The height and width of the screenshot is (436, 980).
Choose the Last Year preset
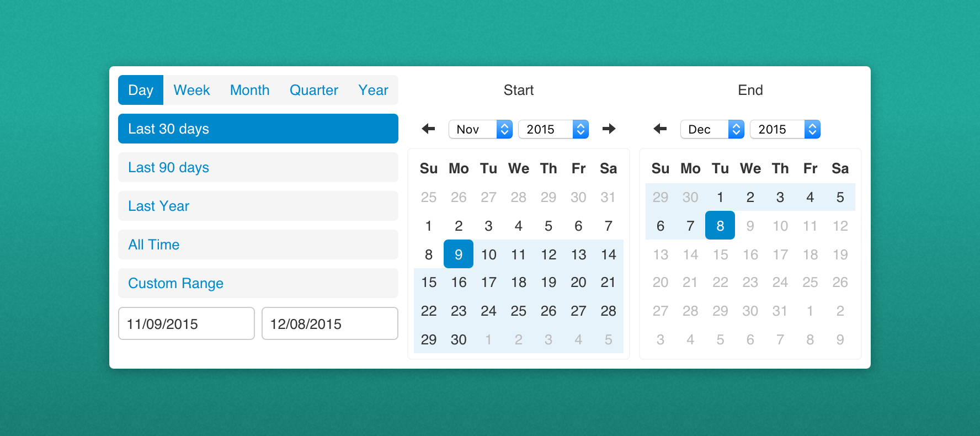[x=258, y=206]
